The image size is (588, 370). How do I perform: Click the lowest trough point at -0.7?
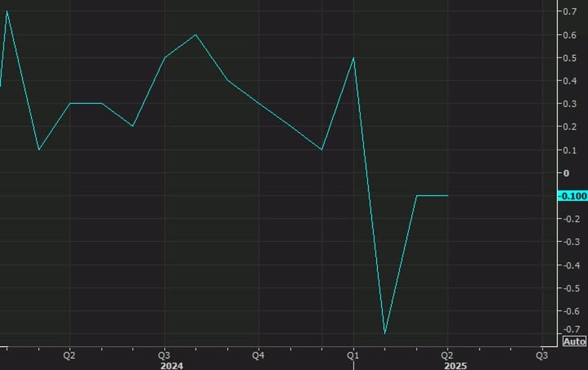pos(385,333)
